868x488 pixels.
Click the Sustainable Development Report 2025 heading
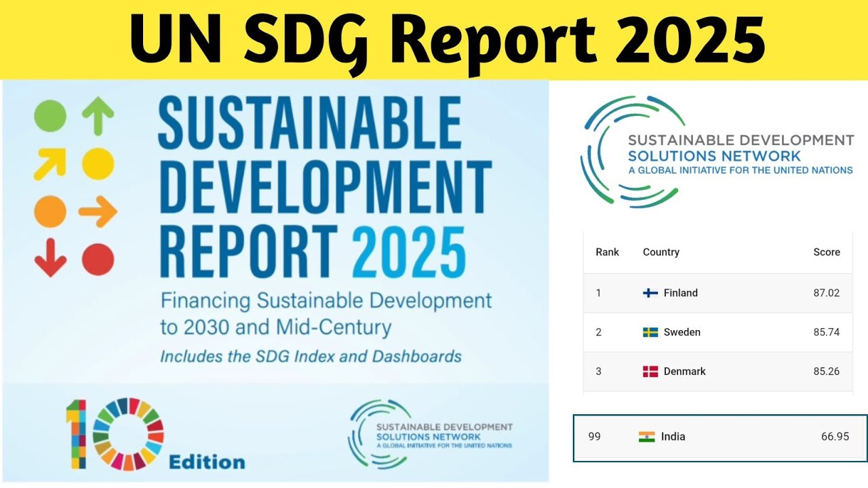325,188
